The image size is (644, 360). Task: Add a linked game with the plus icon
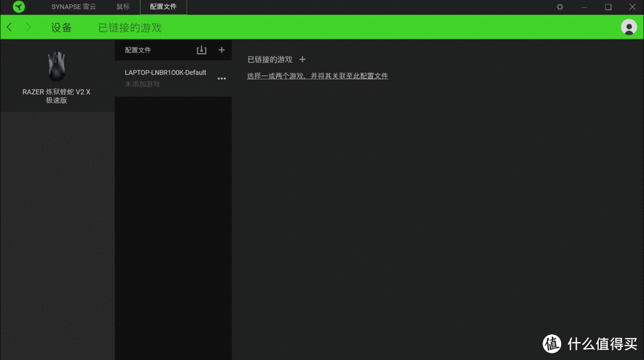tap(303, 60)
